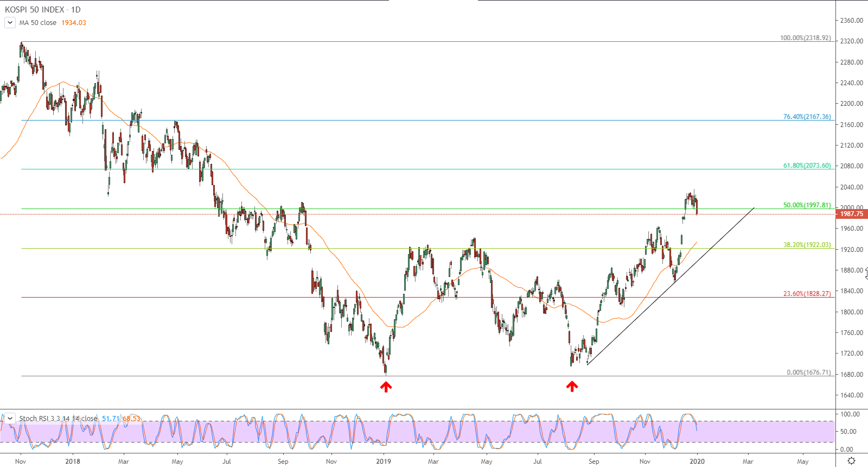Select the 23.60%(1828.27) Fibonacci label
Image resolution: width=868 pixels, height=467 pixels.
(807, 294)
